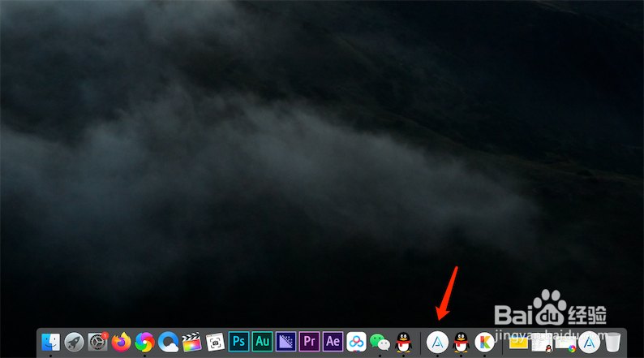Open Finder from the Dock
Image resolution: width=644 pixels, height=358 pixels.
tap(50, 342)
